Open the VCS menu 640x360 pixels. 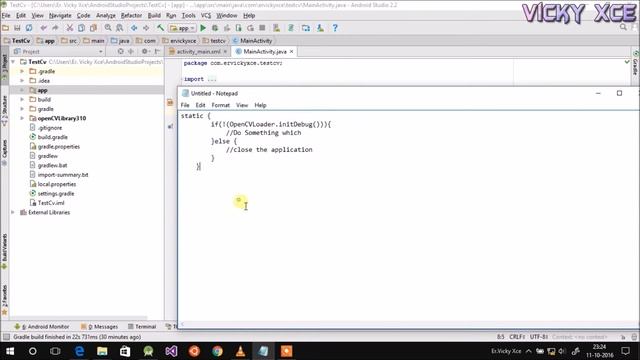(x=206, y=16)
